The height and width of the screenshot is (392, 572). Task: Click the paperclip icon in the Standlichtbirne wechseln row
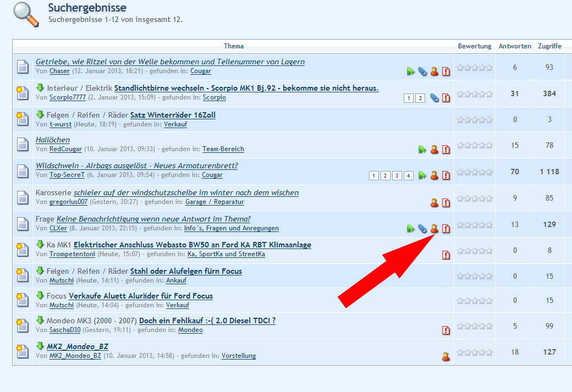pos(434,98)
